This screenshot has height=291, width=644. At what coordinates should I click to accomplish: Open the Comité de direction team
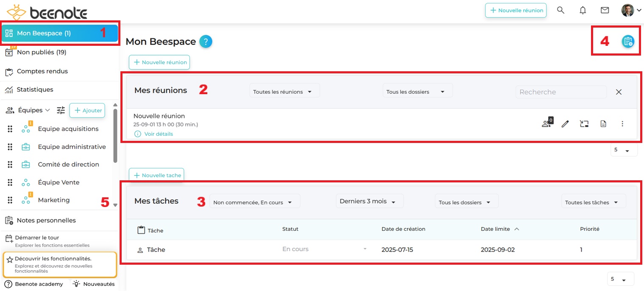click(69, 165)
